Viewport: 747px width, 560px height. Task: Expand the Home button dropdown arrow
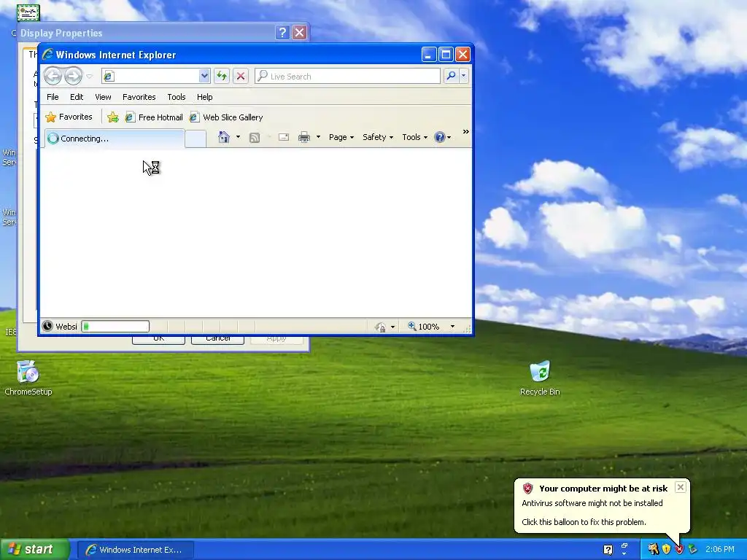(239, 137)
